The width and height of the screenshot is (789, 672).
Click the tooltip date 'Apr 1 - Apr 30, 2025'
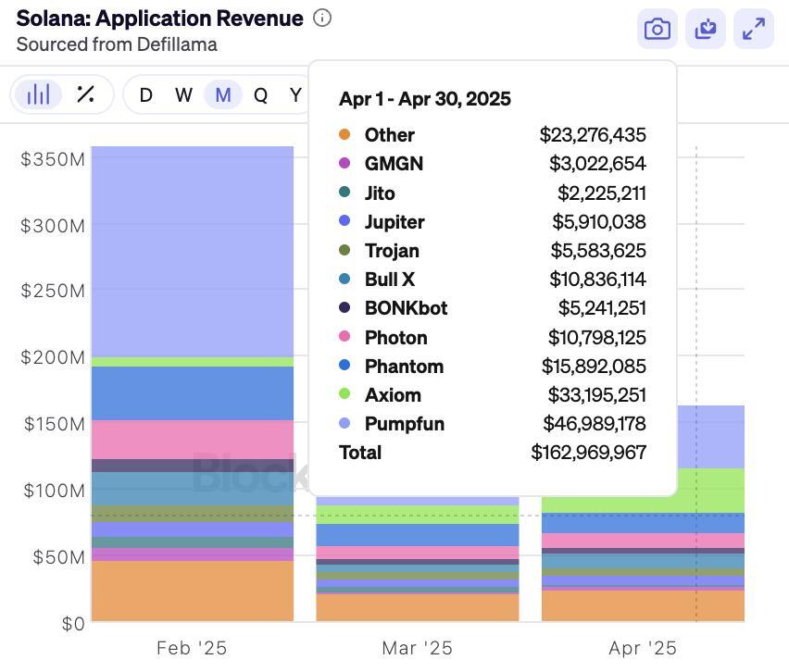click(x=425, y=99)
